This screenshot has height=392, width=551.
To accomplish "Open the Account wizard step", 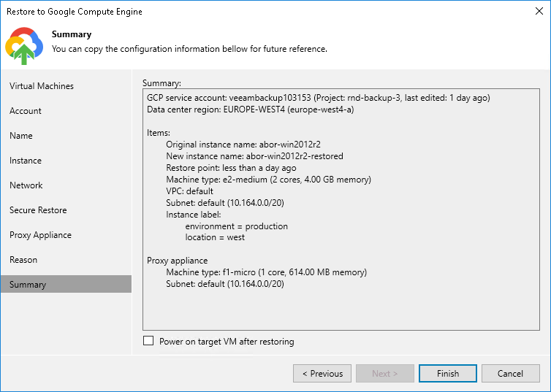I will [x=26, y=111].
